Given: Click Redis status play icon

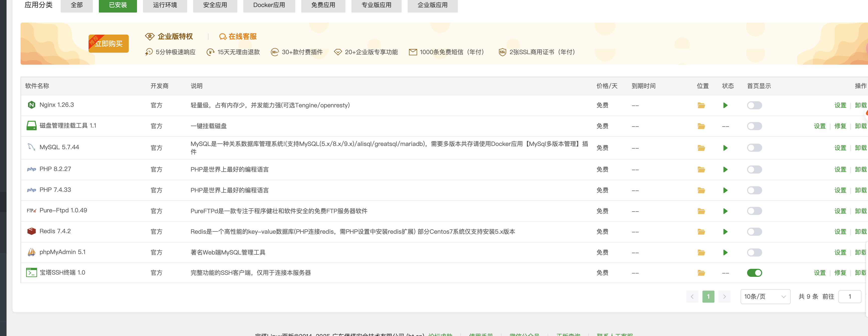Looking at the screenshot, I should click(x=726, y=232).
